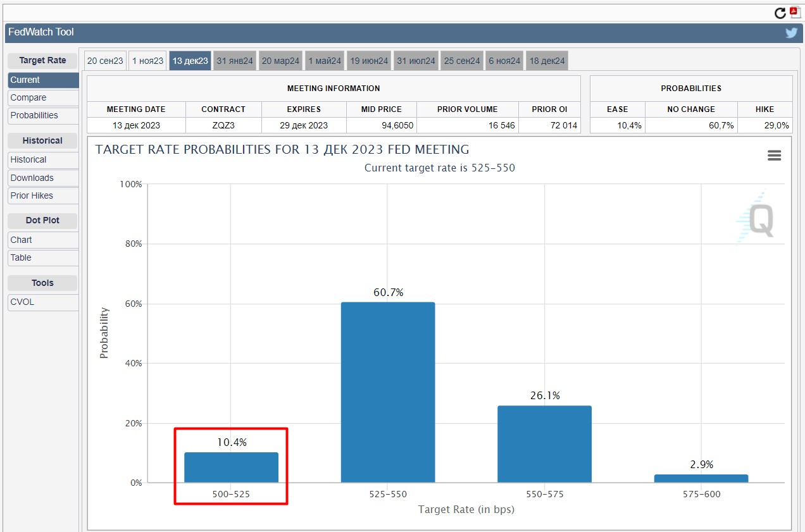The image size is (805, 532).
Task: Open the 19 июн24 meeting tab
Action: click(369, 61)
